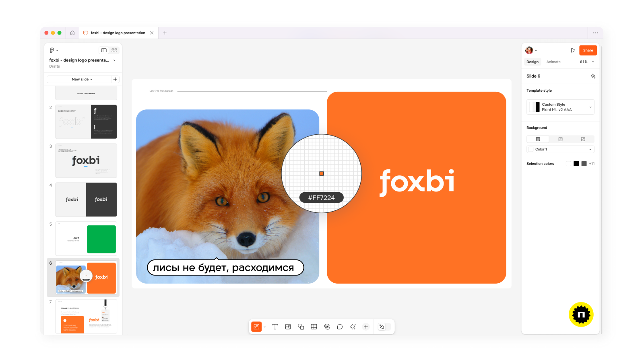Open the Image insert tool

click(x=288, y=327)
